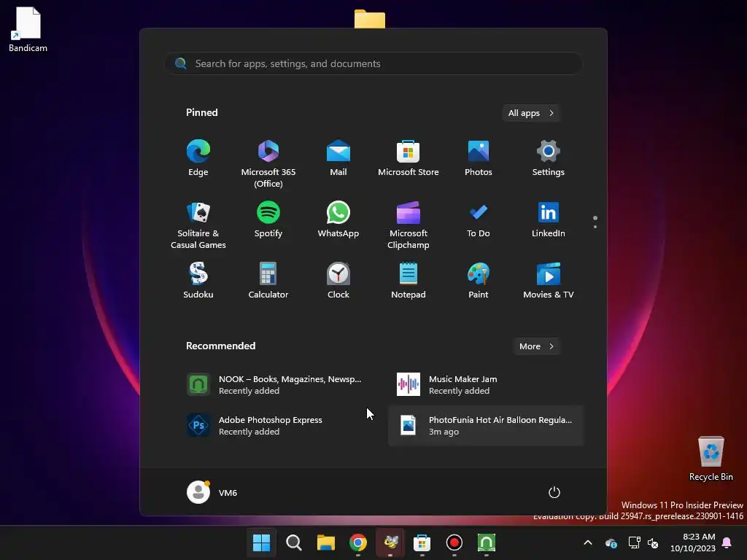Open the VM6 user account menu

tap(212, 492)
